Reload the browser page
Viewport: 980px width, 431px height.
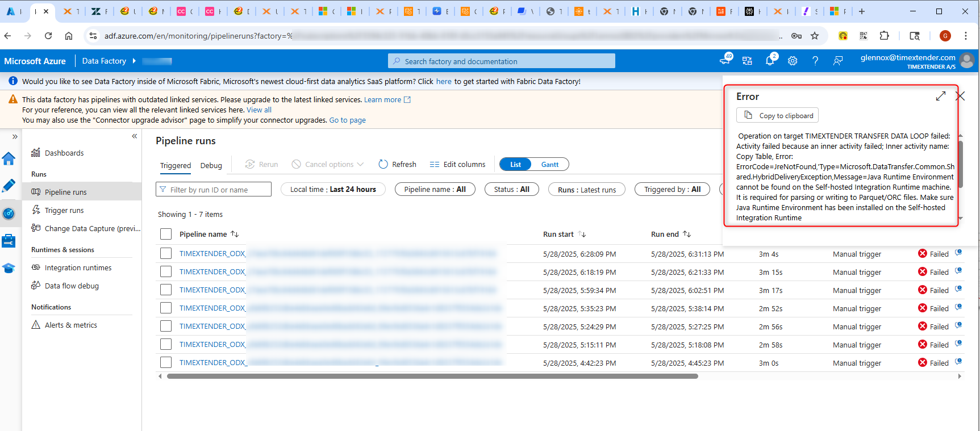point(48,36)
